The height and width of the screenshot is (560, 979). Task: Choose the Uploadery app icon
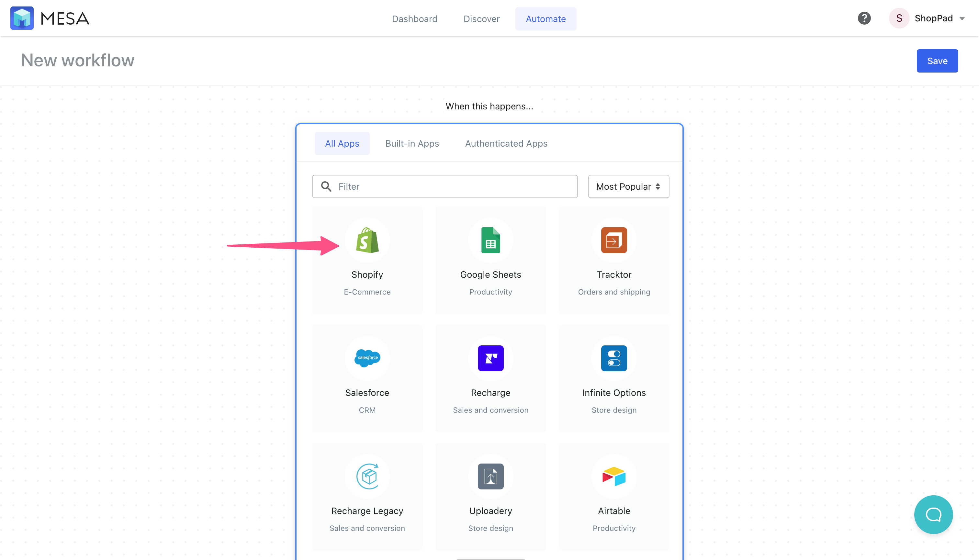point(490,476)
